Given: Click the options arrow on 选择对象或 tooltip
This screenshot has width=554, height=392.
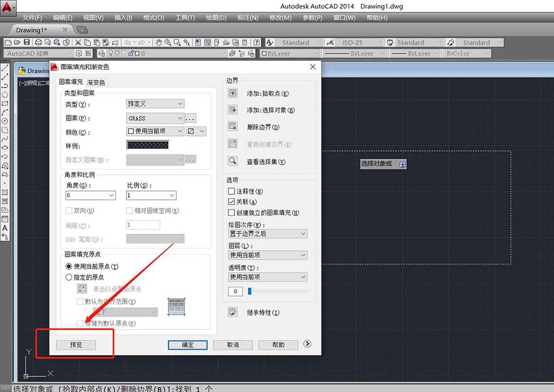Looking at the screenshot, I should tap(402, 164).
